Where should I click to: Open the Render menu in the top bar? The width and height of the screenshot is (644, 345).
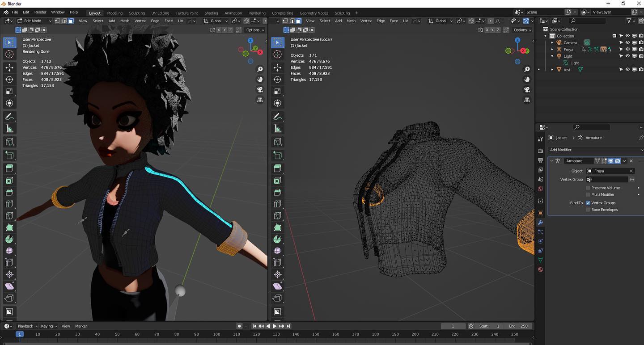(x=40, y=12)
